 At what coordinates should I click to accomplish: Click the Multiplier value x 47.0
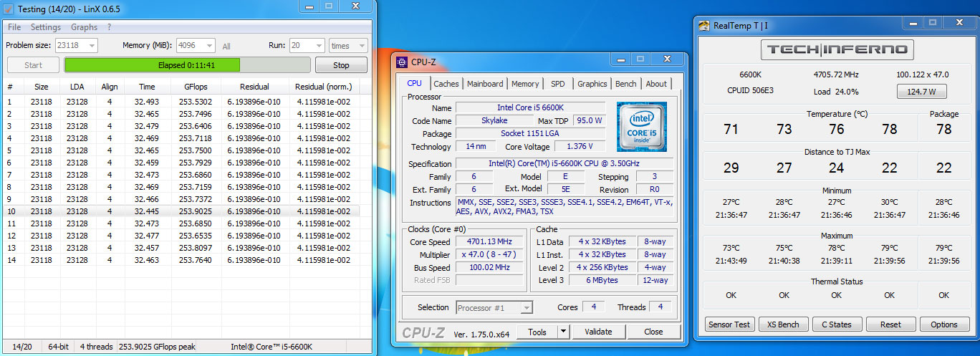(489, 254)
